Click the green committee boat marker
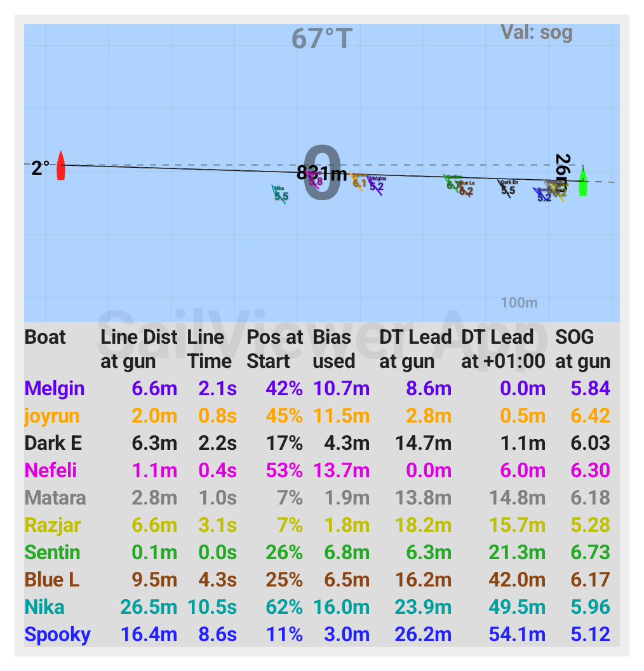644x671 pixels. tap(582, 182)
